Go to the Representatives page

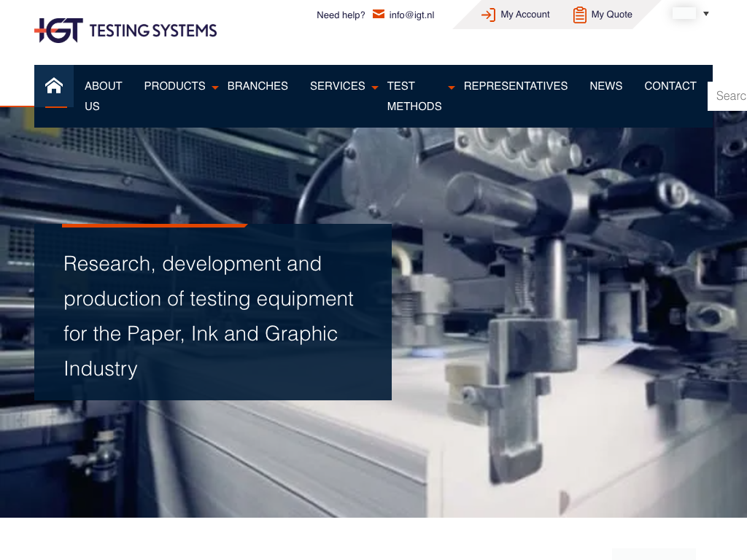point(515,86)
